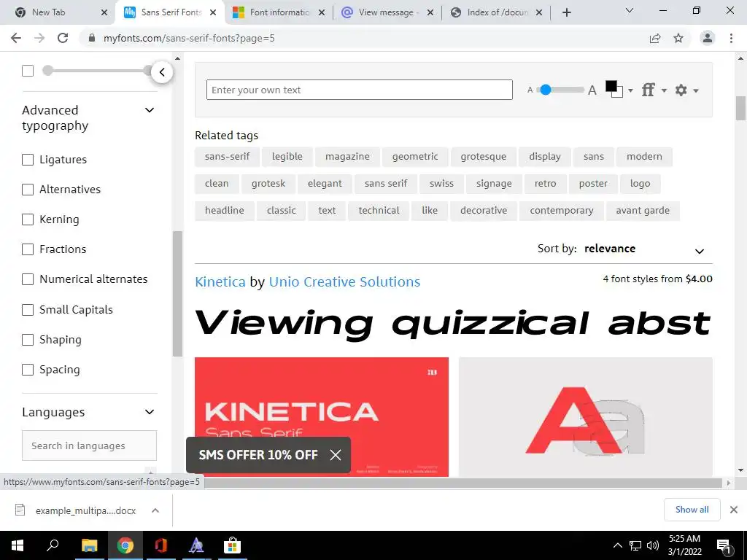Select the Sans Serif Fonts tab

pos(169,12)
